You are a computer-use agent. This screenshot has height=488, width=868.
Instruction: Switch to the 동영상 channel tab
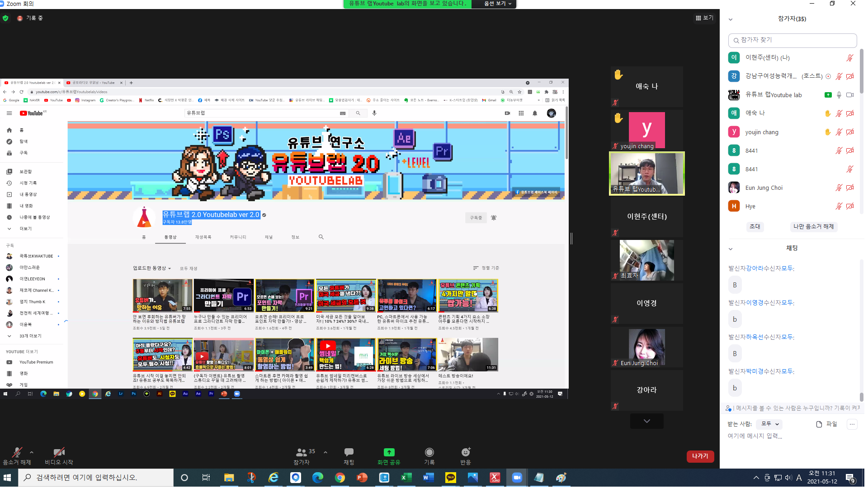(170, 237)
